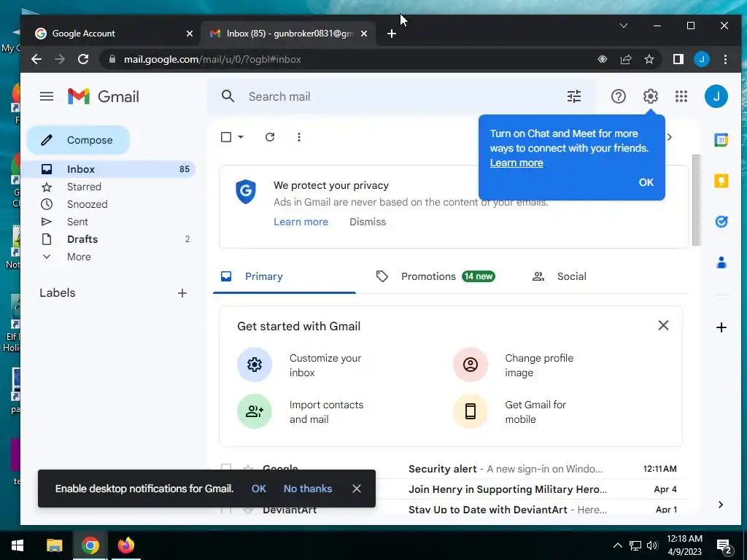
Task: Switch to the Primary tab
Action: point(285,276)
